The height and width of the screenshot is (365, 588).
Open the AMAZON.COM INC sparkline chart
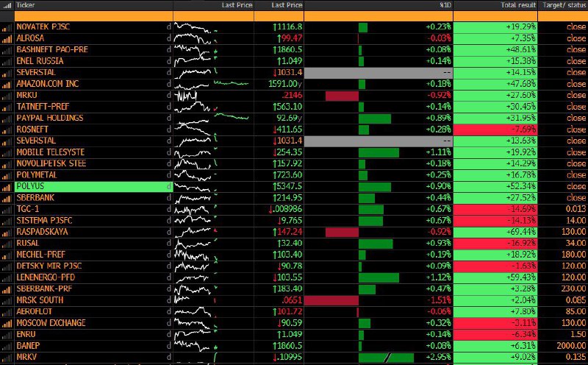tap(212, 84)
